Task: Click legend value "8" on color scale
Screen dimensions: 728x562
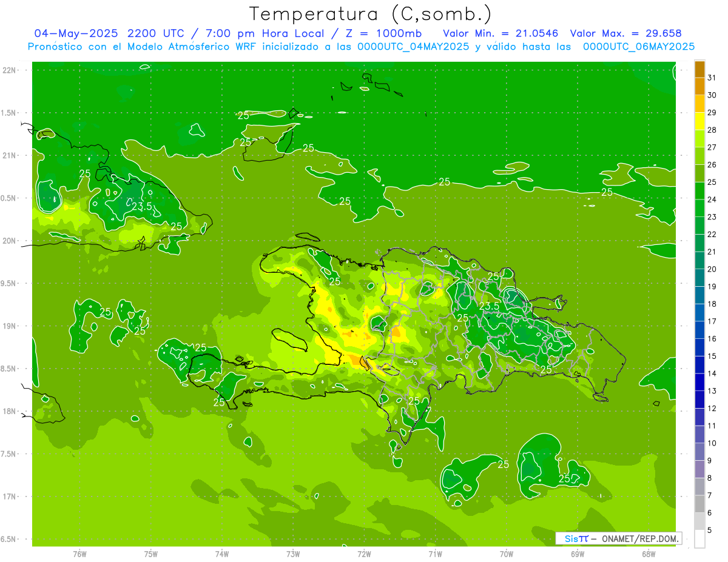Action: point(710,478)
